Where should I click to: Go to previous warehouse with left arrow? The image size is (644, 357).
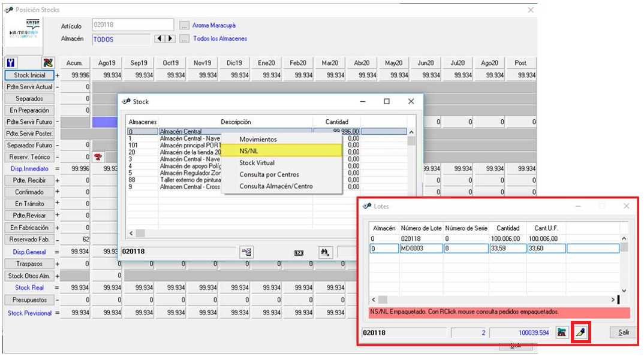(x=160, y=38)
